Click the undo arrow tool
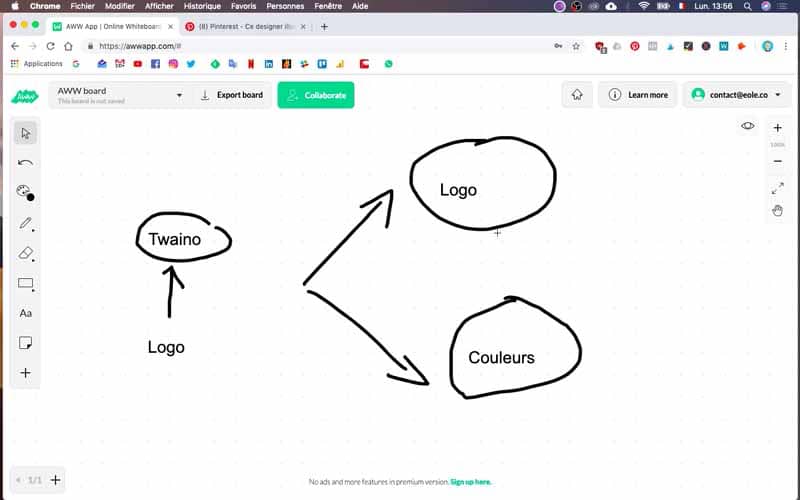This screenshot has width=800, height=500. pyautogui.click(x=26, y=163)
